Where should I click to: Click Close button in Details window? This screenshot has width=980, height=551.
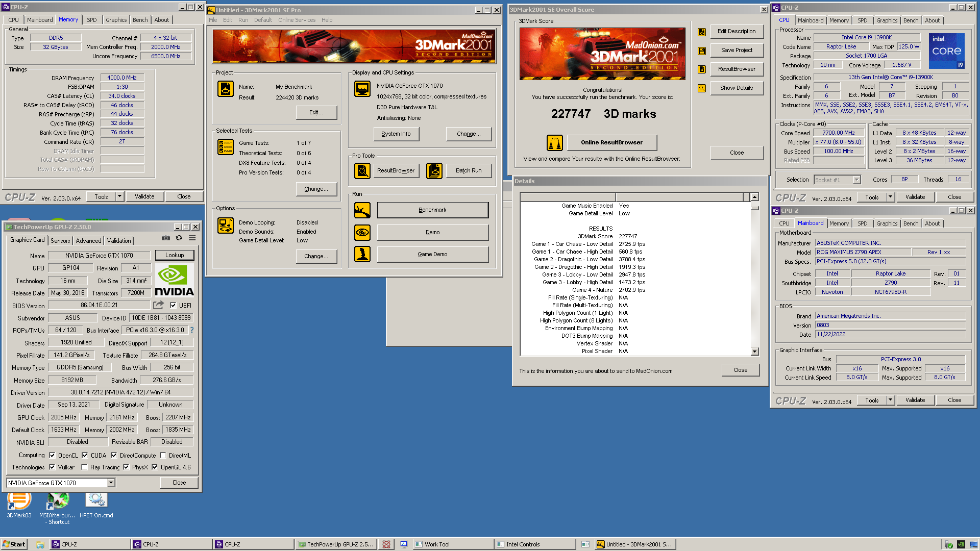tap(741, 370)
